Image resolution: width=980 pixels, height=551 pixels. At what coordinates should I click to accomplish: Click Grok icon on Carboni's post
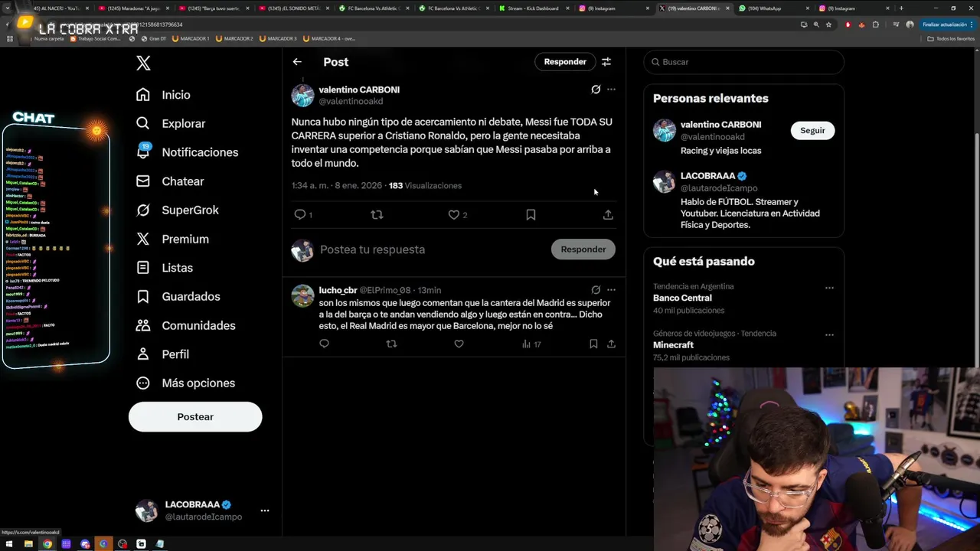[596, 90]
